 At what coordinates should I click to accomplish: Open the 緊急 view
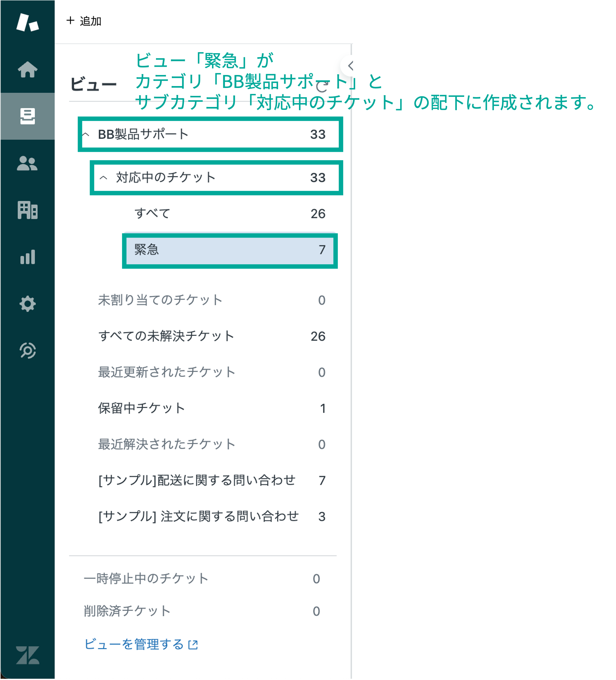pyautogui.click(x=230, y=251)
